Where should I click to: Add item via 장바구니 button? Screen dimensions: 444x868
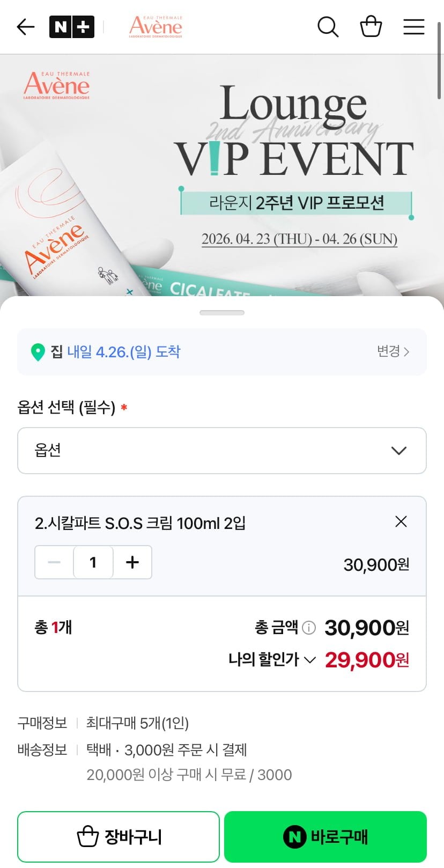[119, 836]
